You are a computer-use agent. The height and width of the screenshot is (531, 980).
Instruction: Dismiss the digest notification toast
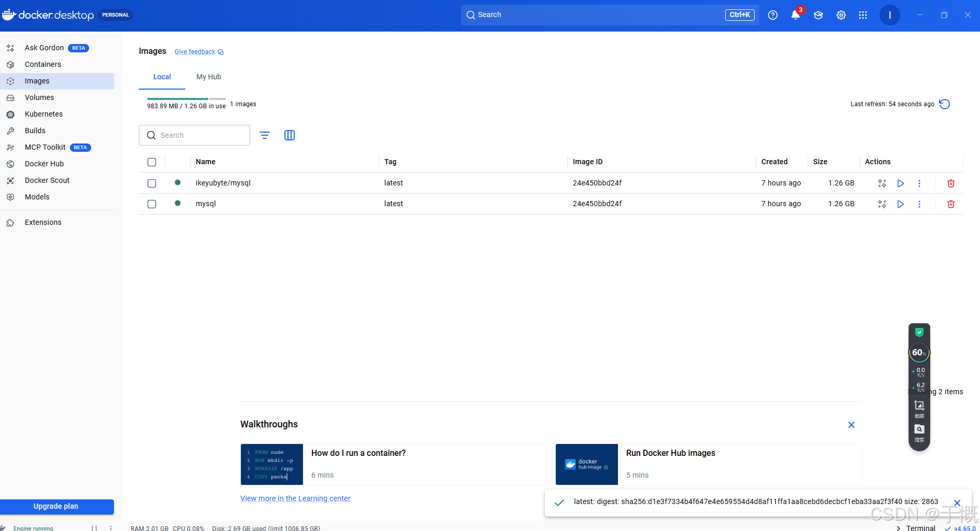957,503
